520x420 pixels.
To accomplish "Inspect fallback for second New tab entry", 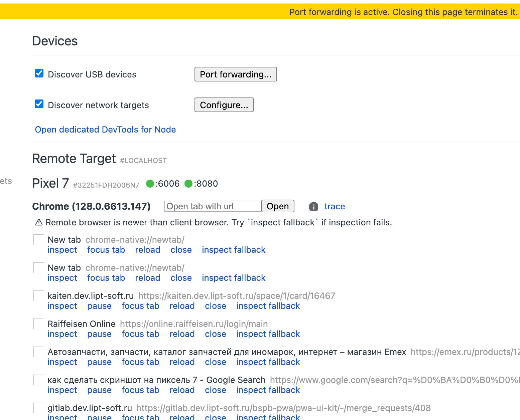I will click(234, 278).
